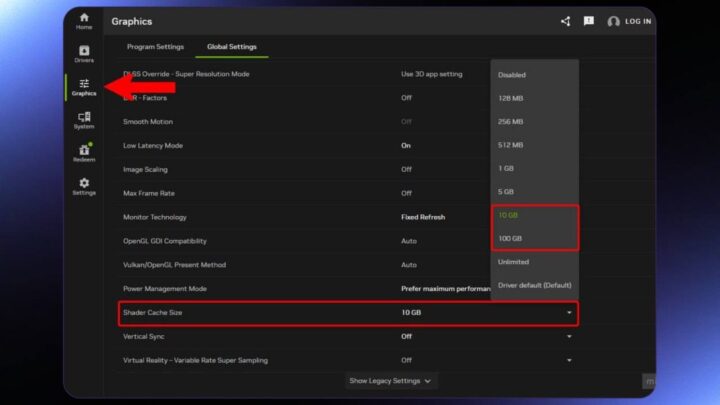
Task: Expand Show Legacy Settings
Action: (x=391, y=380)
